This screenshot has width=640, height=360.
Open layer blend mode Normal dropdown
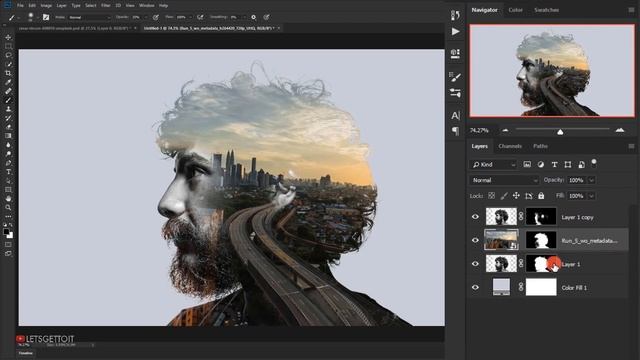coord(504,180)
